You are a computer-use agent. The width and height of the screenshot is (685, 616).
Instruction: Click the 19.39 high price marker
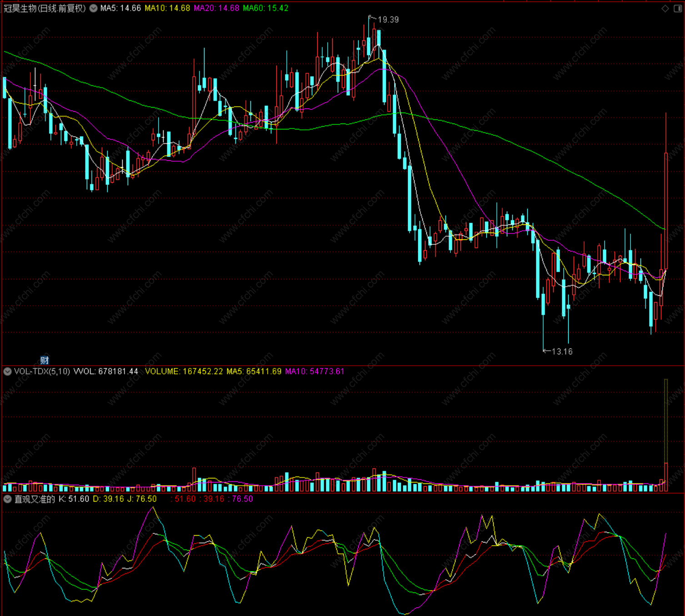[x=388, y=20]
